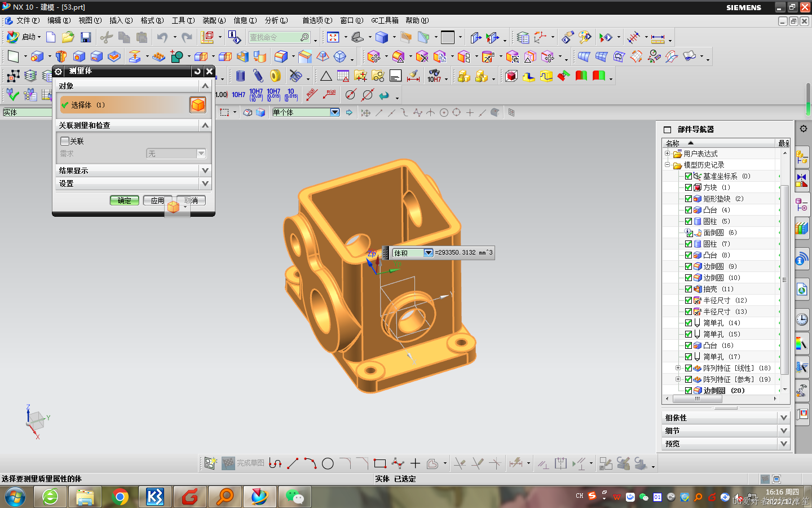Click the Pattern Feature icon
The width and height of the screenshot is (812, 508).
click(x=159, y=56)
